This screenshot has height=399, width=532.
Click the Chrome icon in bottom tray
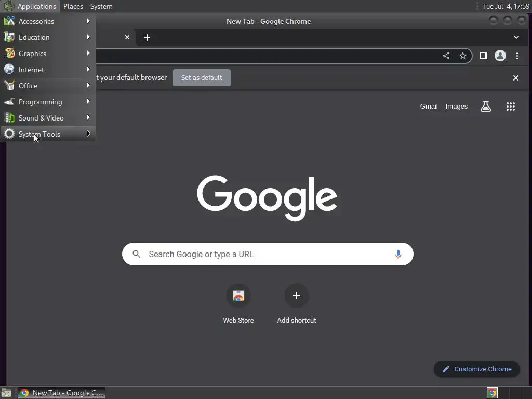coord(492,393)
